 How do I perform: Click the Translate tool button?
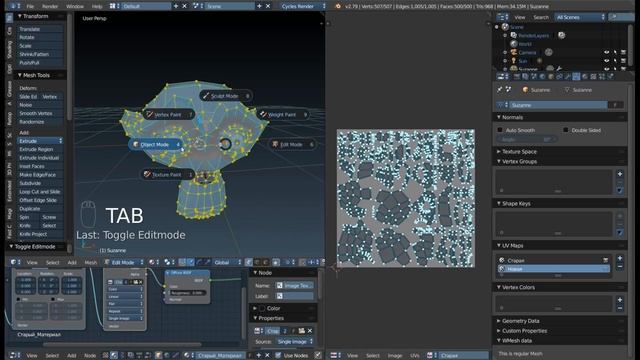point(40,29)
